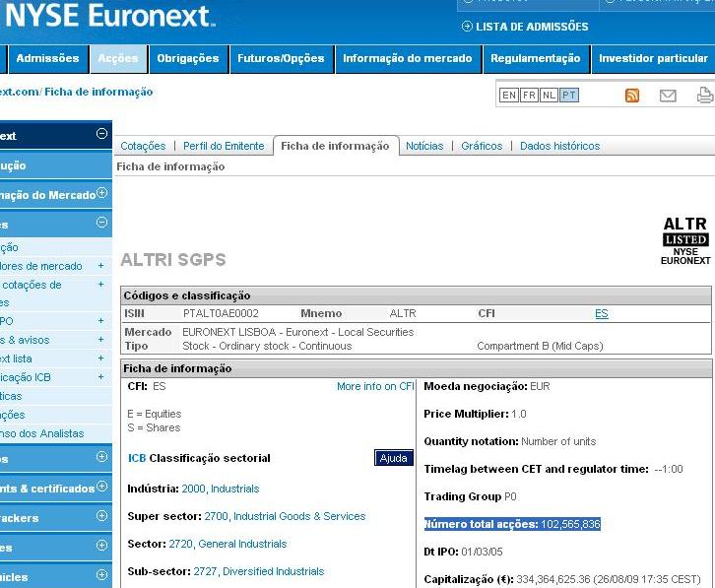Click the NYSE Euronext logo
The image size is (715, 588).
pos(110,16)
